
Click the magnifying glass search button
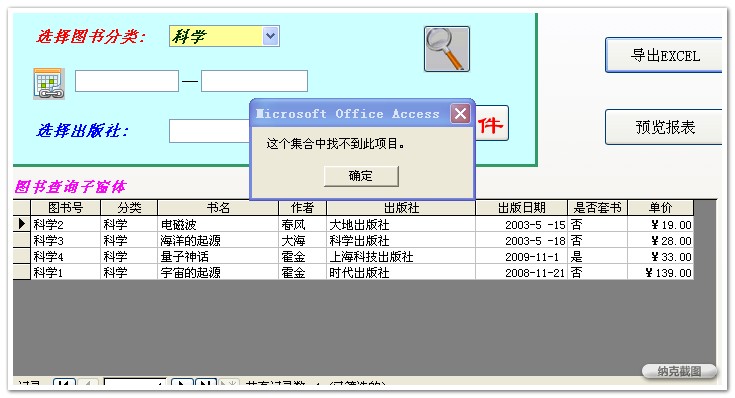(447, 49)
